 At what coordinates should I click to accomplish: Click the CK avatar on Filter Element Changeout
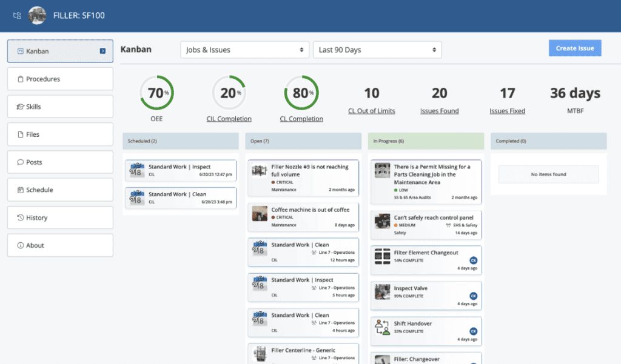[474, 260]
